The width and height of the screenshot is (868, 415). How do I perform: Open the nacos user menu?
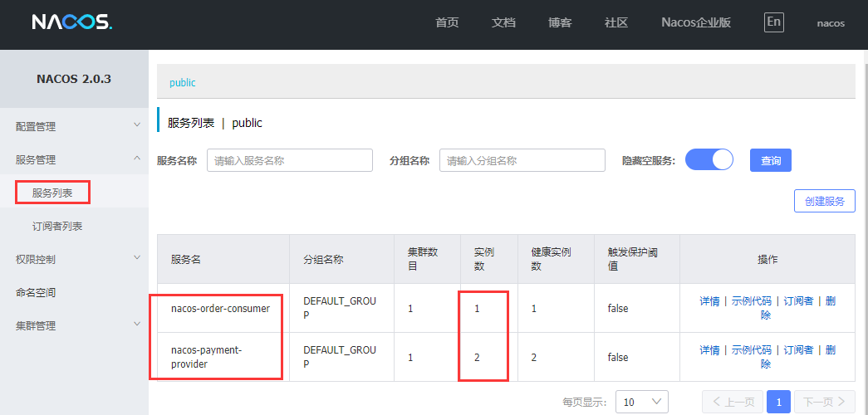coord(831,23)
